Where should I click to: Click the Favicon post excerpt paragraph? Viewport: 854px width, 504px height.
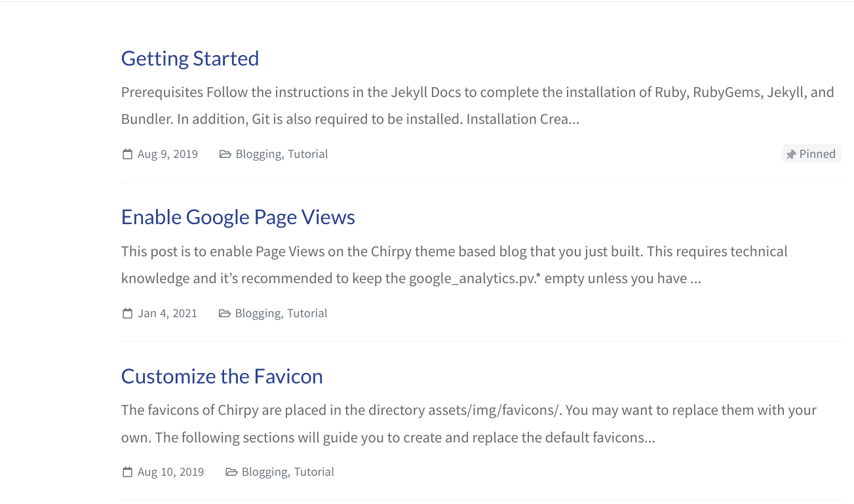[x=469, y=423]
